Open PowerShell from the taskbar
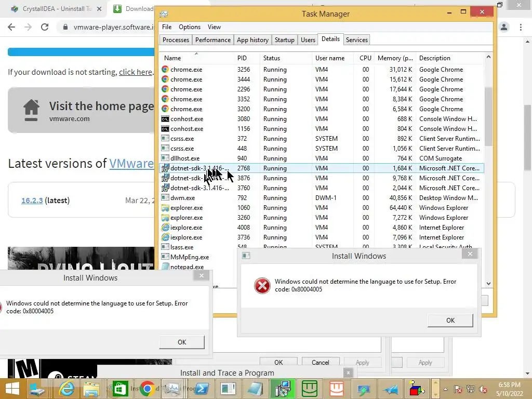Image resolution: width=532 pixels, height=399 pixels. [202, 389]
